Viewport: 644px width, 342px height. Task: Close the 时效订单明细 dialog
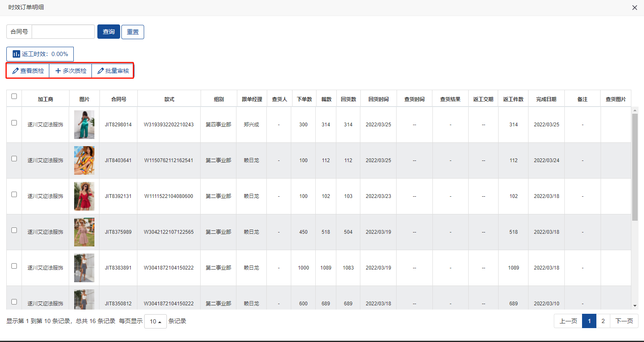click(x=634, y=8)
